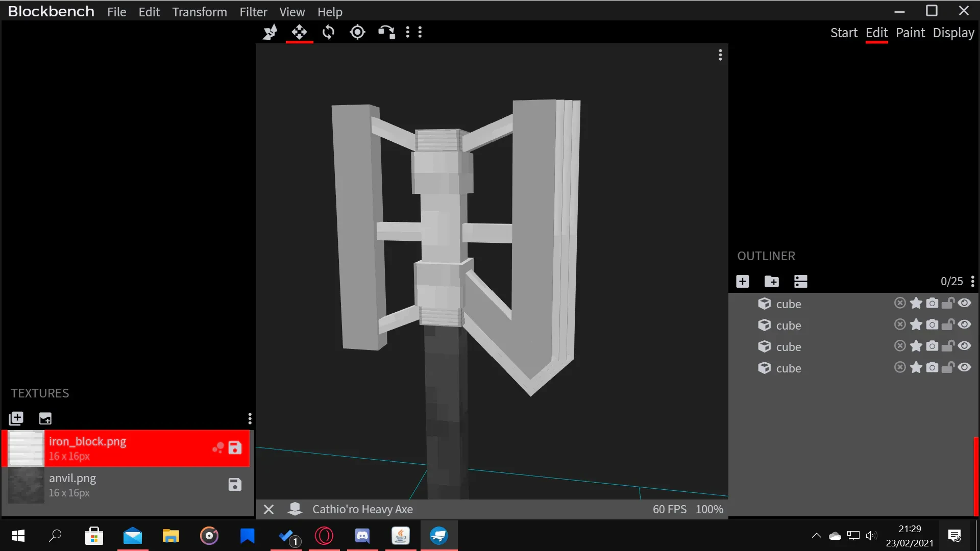Viewport: 980px width, 551px height.
Task: Switch to the Paint mode tab
Action: (x=910, y=33)
